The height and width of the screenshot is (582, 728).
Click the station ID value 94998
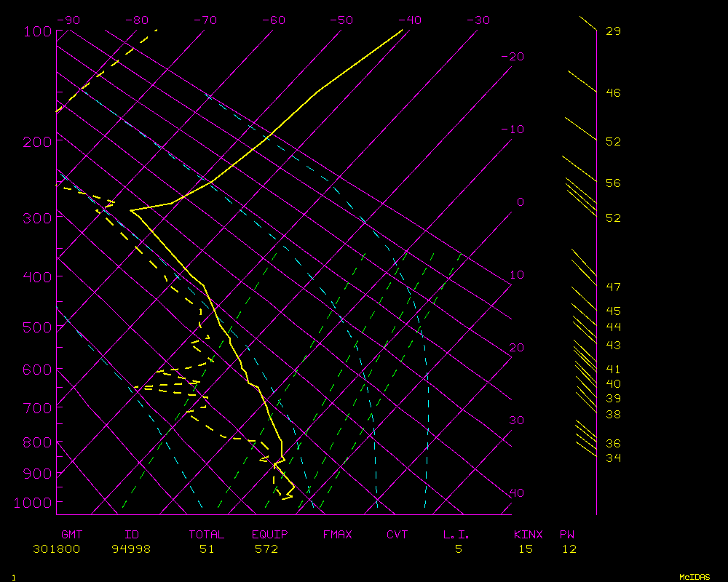point(132,549)
